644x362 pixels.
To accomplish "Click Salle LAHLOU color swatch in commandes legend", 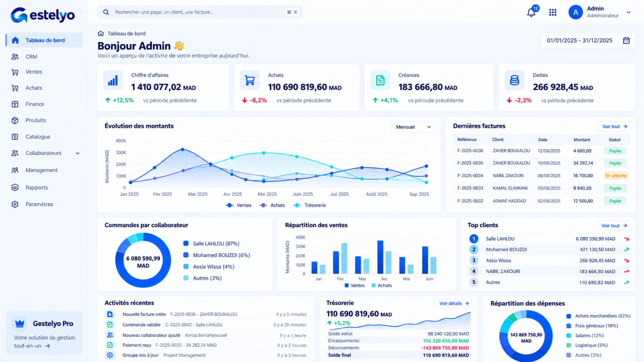I will coord(186,243).
